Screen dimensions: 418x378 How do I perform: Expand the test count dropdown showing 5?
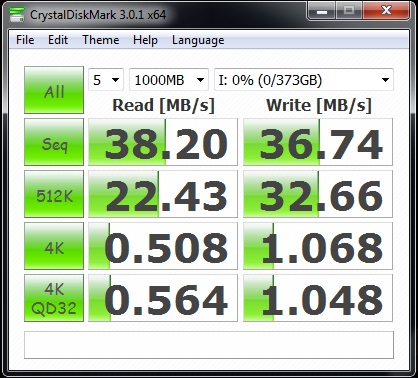(106, 80)
